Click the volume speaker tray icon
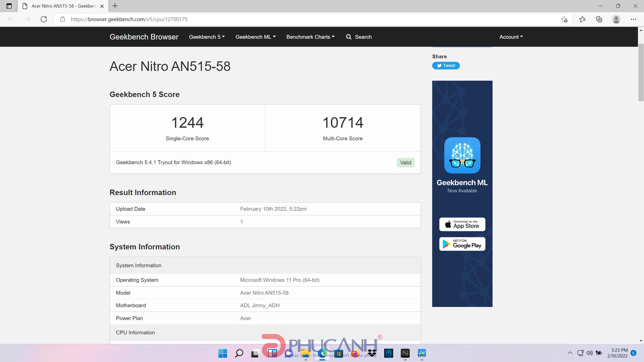The height and width of the screenshot is (362, 644). point(589,353)
